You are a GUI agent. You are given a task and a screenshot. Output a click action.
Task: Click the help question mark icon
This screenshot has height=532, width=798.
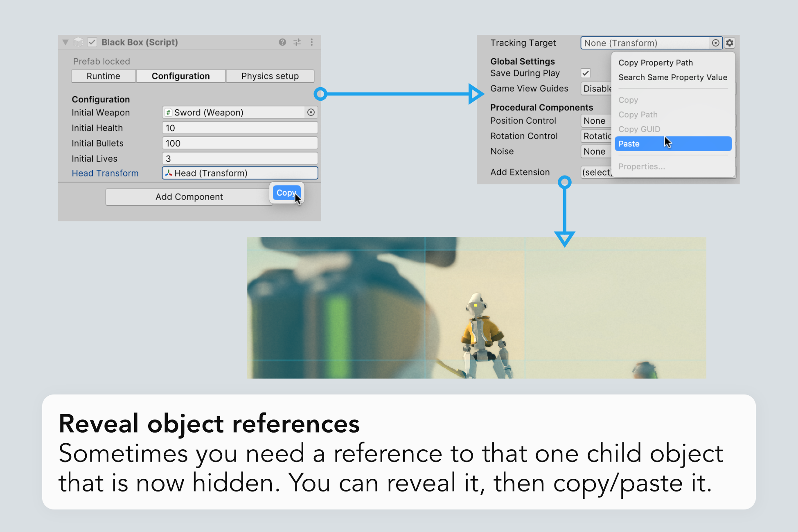pos(282,42)
